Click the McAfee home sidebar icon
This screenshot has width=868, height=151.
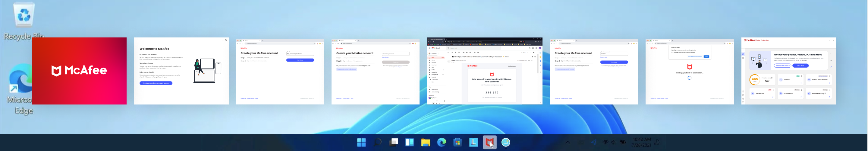(x=743, y=54)
